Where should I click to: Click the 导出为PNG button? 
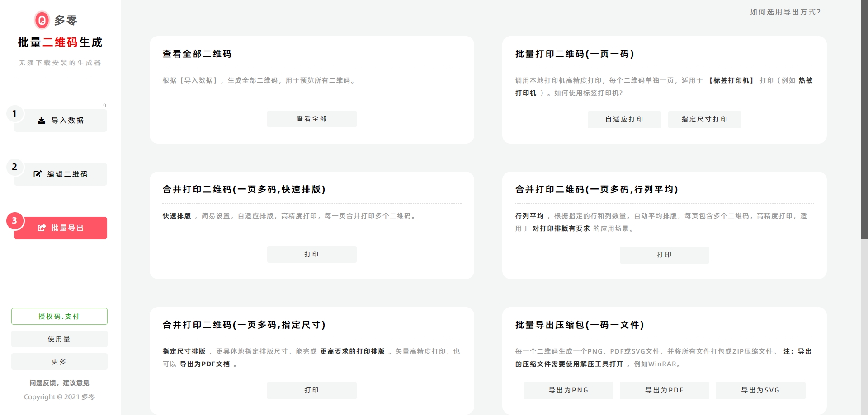tap(568, 390)
